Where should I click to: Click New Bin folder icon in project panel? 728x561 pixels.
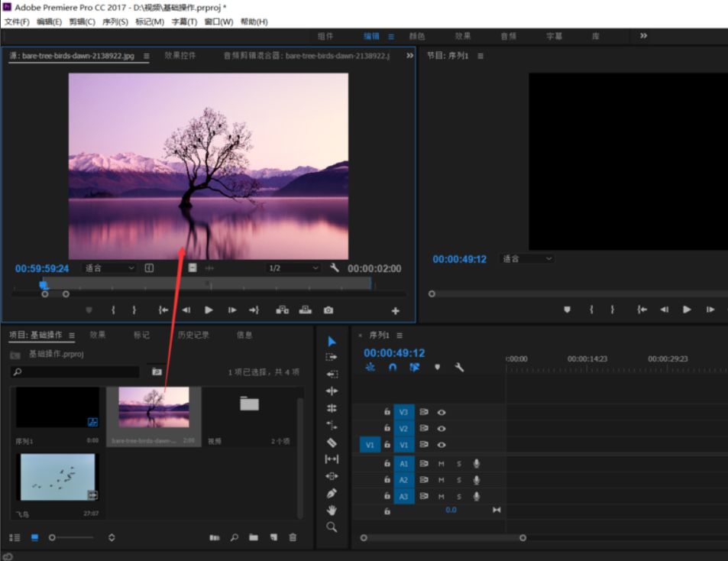pos(254,538)
